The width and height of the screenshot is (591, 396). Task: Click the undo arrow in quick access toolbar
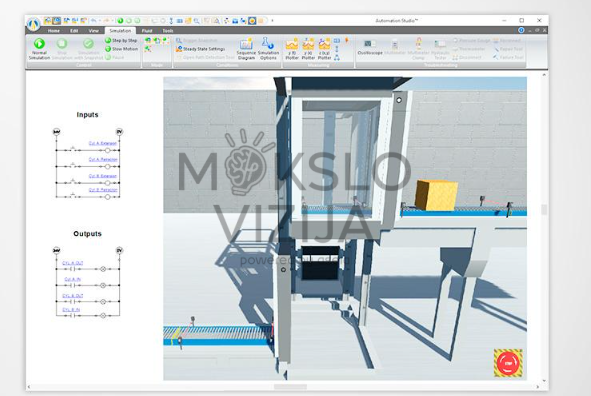pos(93,21)
